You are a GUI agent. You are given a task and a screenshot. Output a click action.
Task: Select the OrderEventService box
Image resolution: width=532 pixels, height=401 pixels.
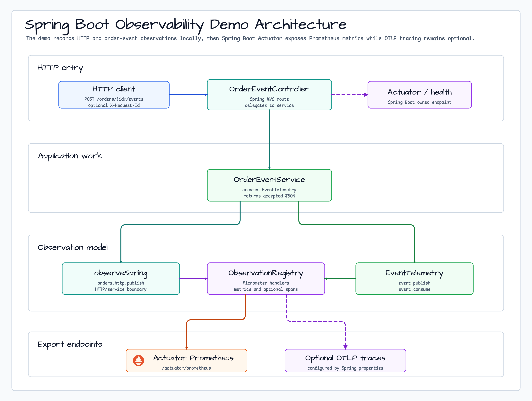click(269, 185)
